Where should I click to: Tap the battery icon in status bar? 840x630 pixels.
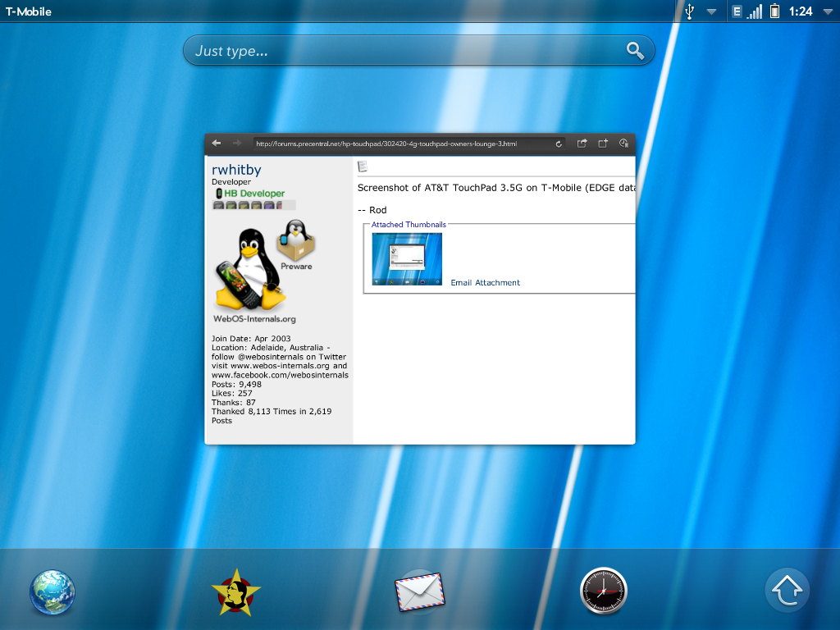click(774, 11)
